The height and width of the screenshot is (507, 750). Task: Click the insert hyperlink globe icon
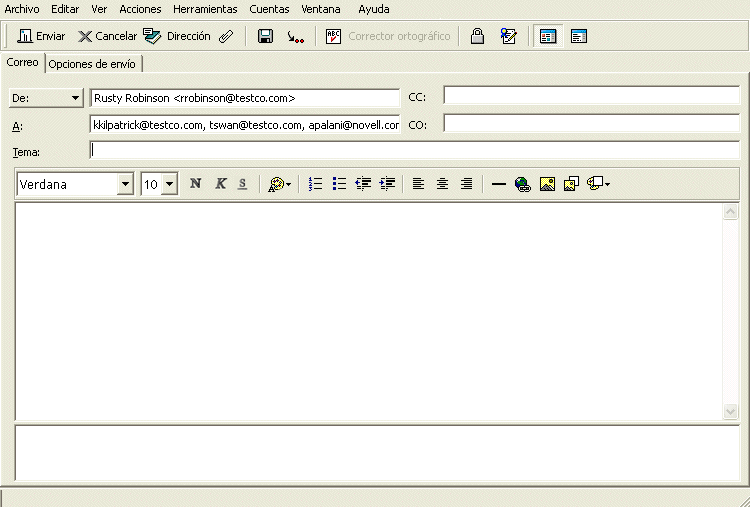click(522, 184)
